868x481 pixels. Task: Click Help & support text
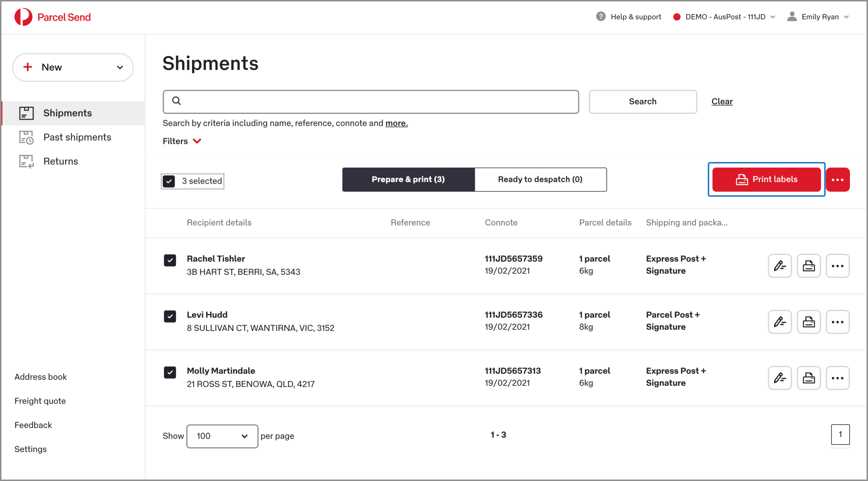(x=636, y=17)
